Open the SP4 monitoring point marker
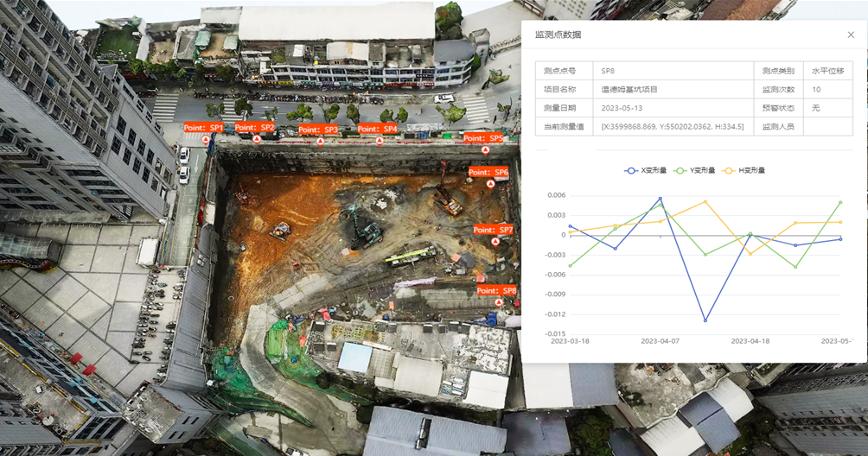The width and height of the screenshot is (868, 456). pos(380,140)
